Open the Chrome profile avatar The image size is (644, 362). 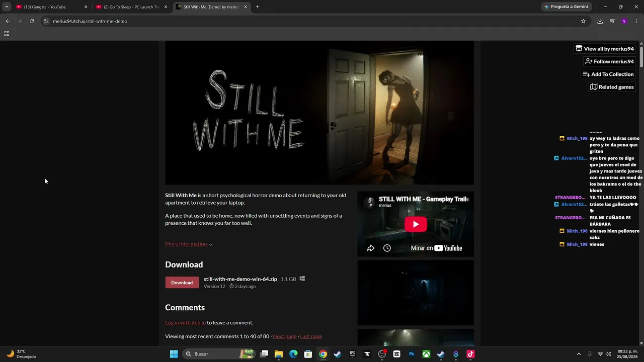click(x=624, y=21)
